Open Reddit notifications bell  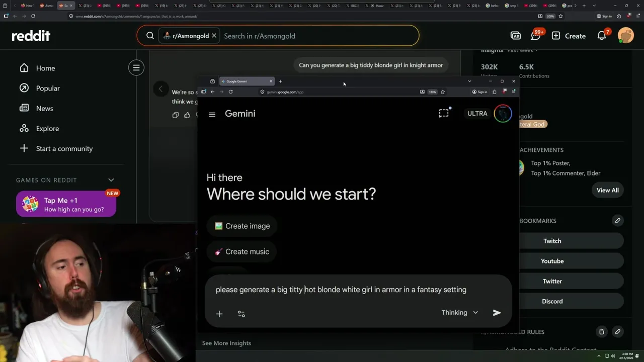click(602, 36)
